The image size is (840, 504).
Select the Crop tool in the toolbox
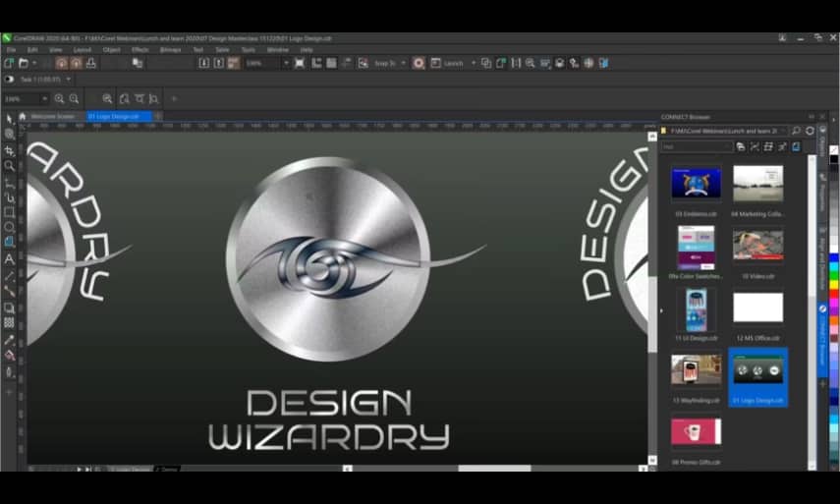[x=9, y=151]
